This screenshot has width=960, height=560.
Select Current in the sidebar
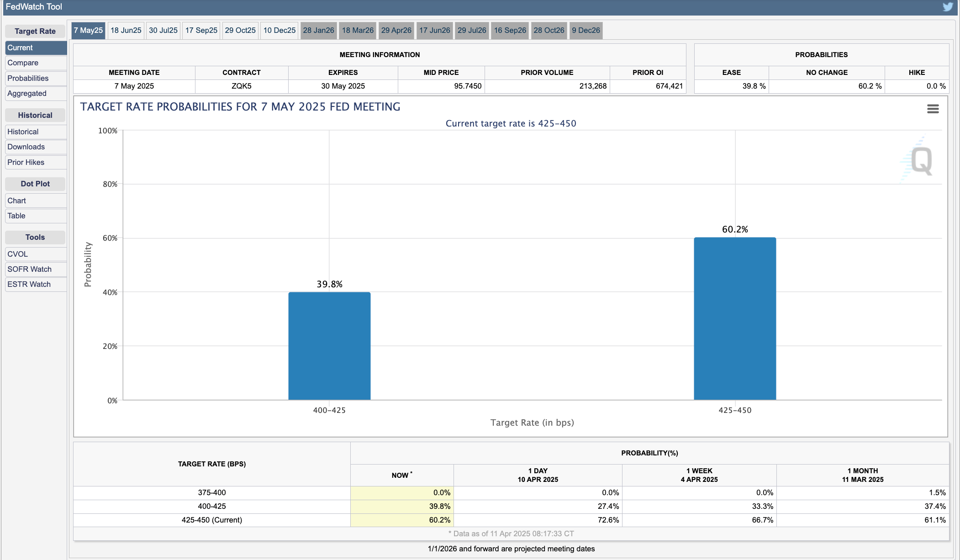click(x=36, y=48)
